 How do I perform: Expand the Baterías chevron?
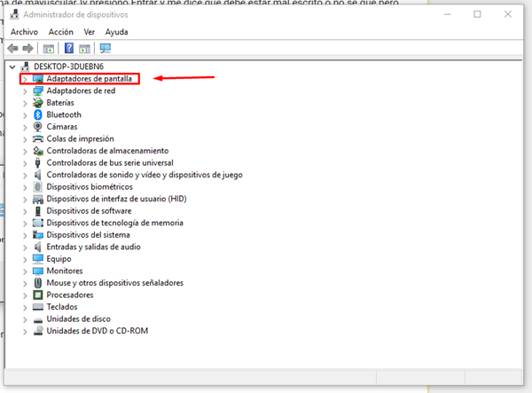(25, 103)
